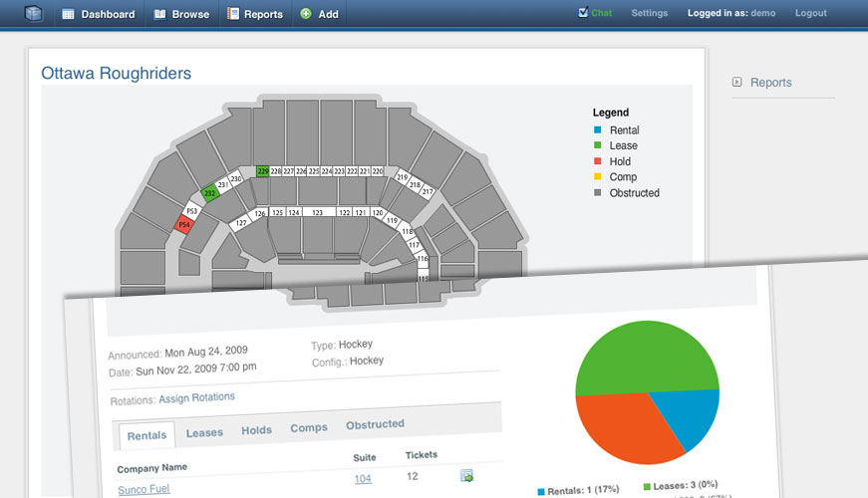Click the tickets value 12
This screenshot has height=498, width=868.
coord(413,476)
